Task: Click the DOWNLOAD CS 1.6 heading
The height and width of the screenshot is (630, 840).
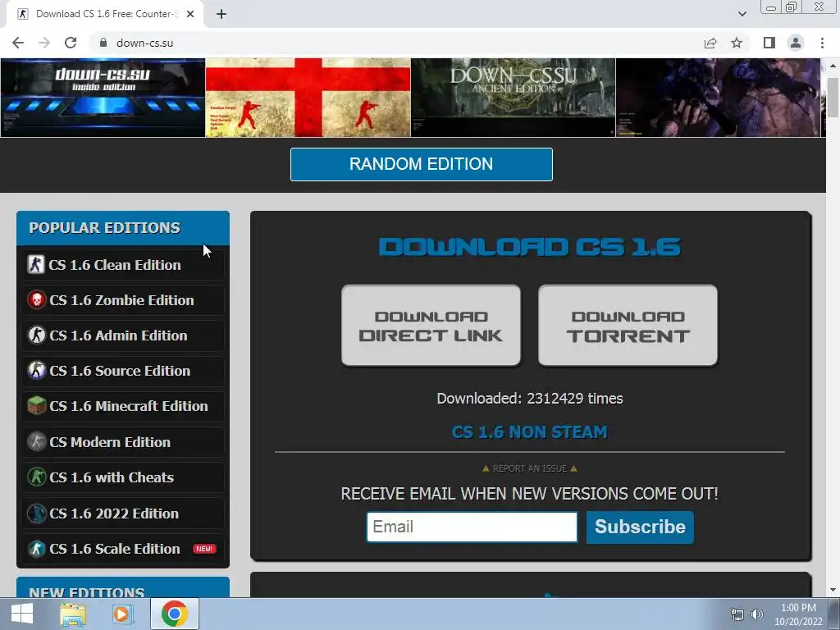Action: point(529,247)
